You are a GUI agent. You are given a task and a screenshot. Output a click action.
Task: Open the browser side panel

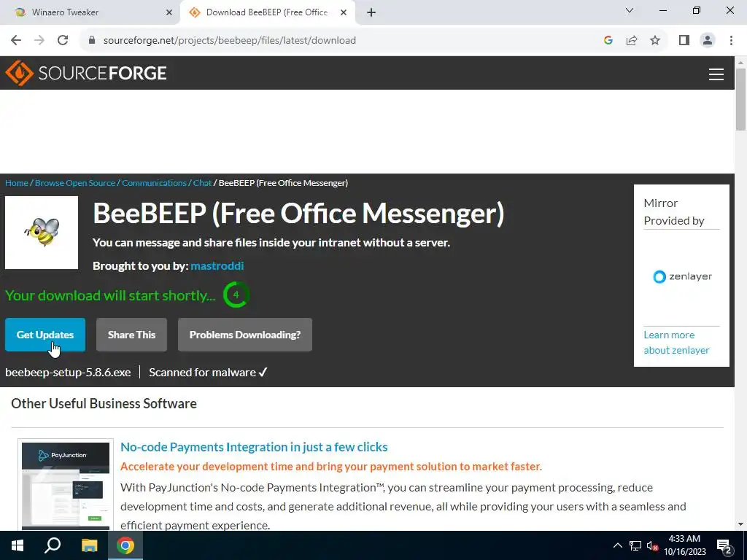pyautogui.click(x=684, y=40)
